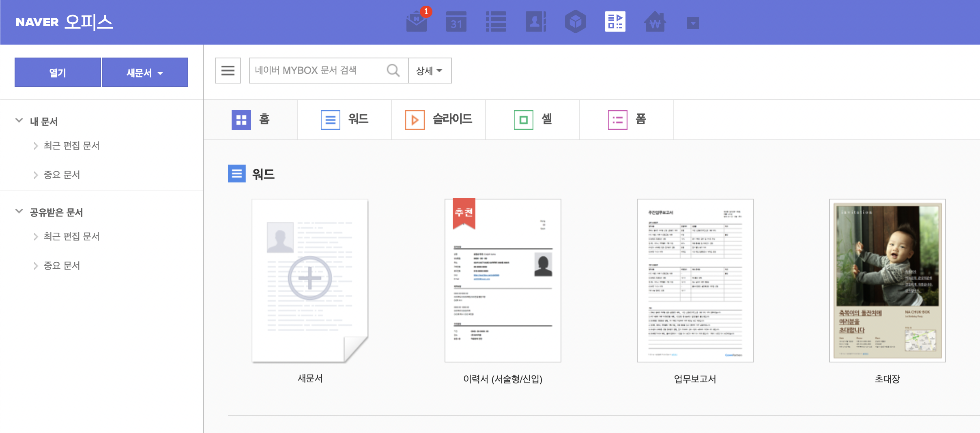
Task: Click the 폼 list icon
Action: click(618, 120)
